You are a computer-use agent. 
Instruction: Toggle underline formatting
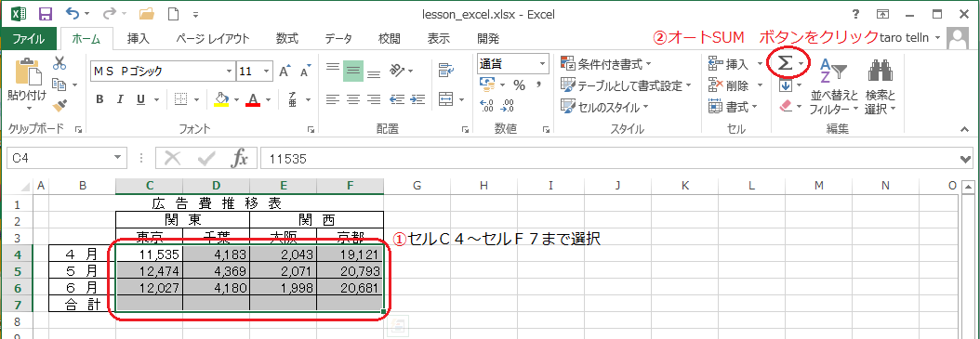click(140, 99)
